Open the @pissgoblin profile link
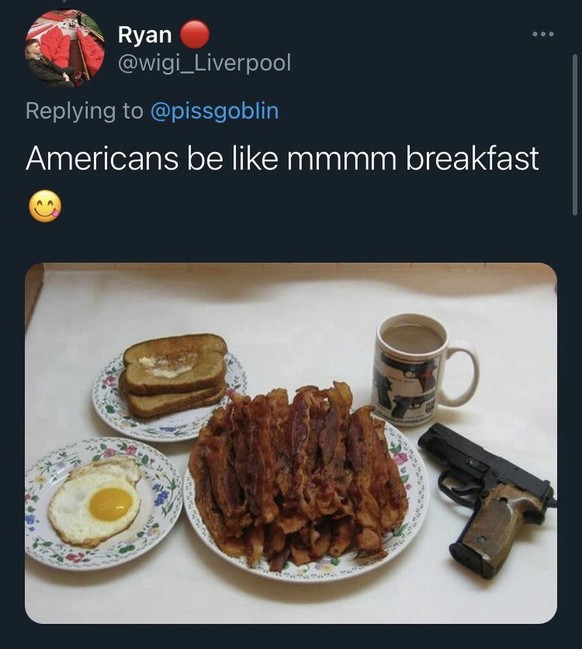The width and height of the screenshot is (582, 649). (215, 111)
